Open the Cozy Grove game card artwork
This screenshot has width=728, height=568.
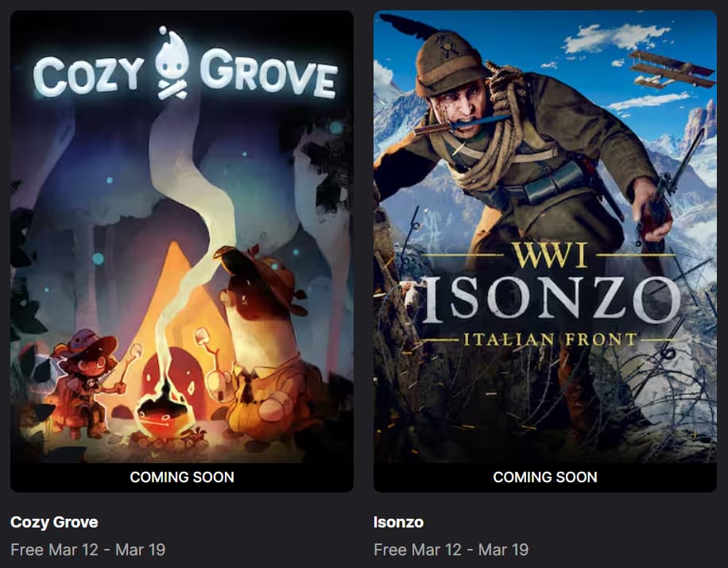pyautogui.click(x=181, y=237)
